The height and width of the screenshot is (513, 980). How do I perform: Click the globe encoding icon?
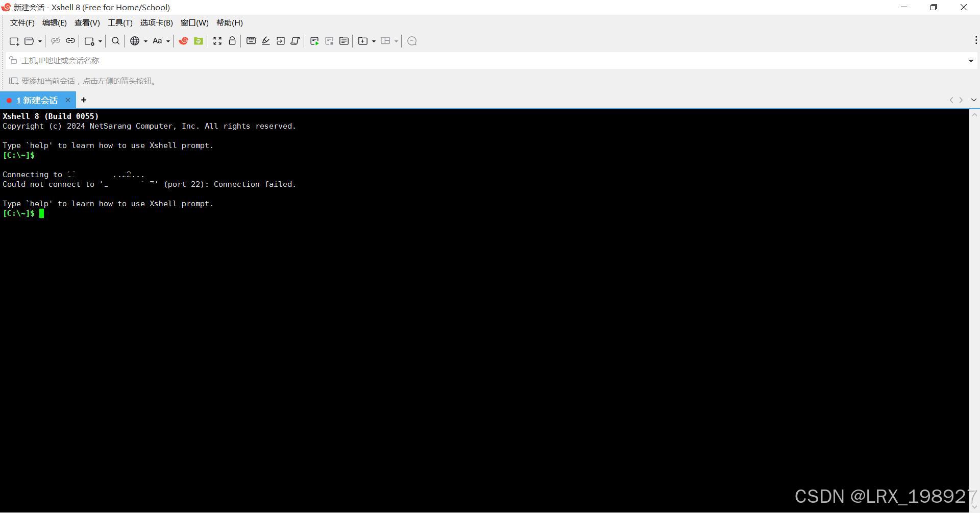tap(135, 41)
